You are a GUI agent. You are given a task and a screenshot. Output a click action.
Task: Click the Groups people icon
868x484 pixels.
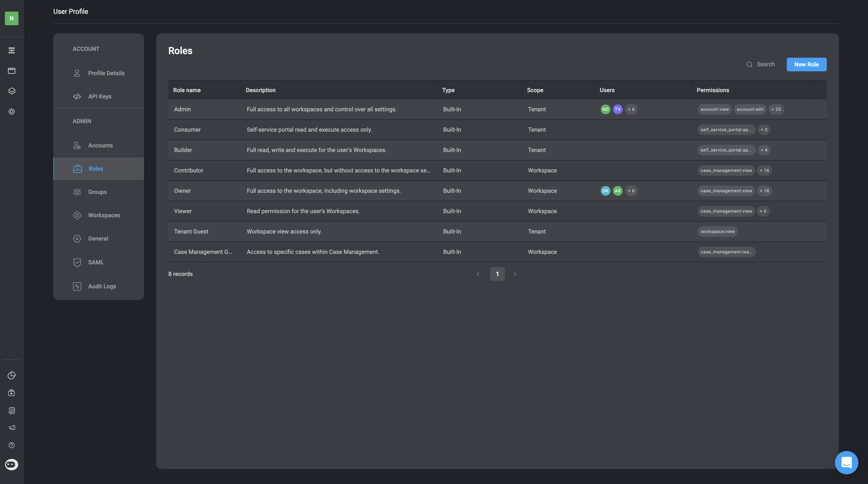(x=77, y=192)
